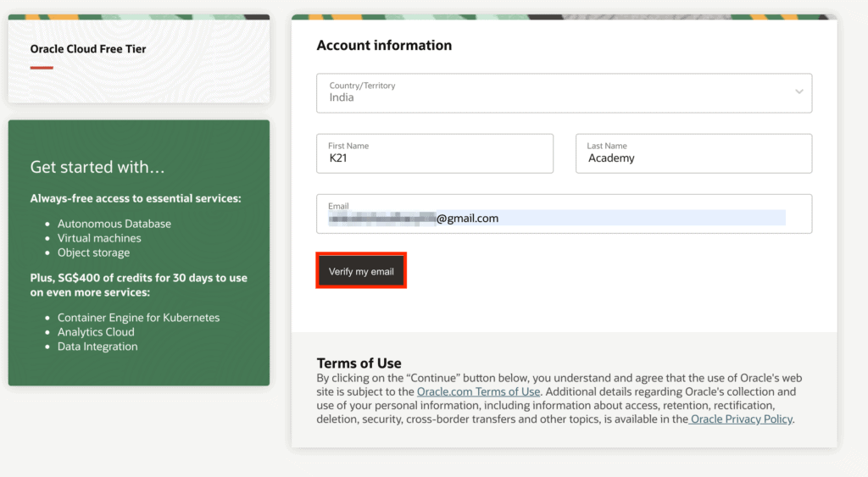
Task: Click the Virtual machines list item
Action: pyautogui.click(x=99, y=238)
